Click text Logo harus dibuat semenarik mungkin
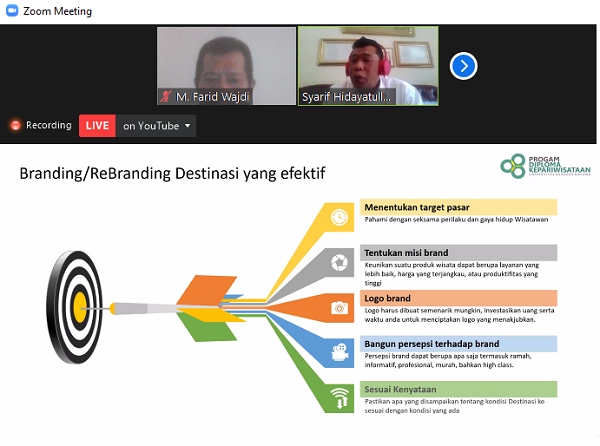The height and width of the screenshot is (446, 600). click(459, 315)
